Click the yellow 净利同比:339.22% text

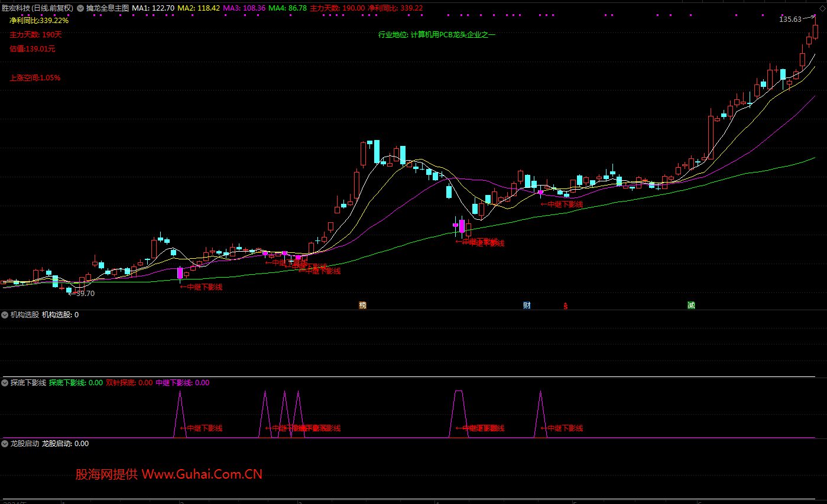coord(39,21)
